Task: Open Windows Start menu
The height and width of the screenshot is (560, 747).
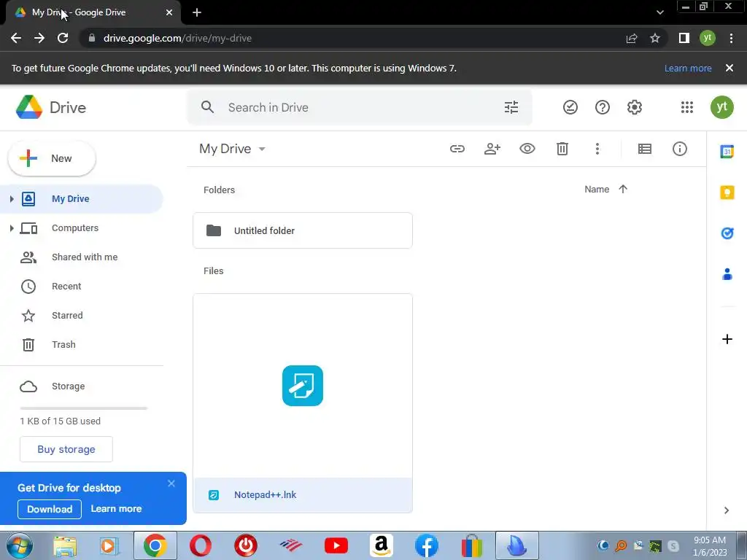Action: pos(19,545)
